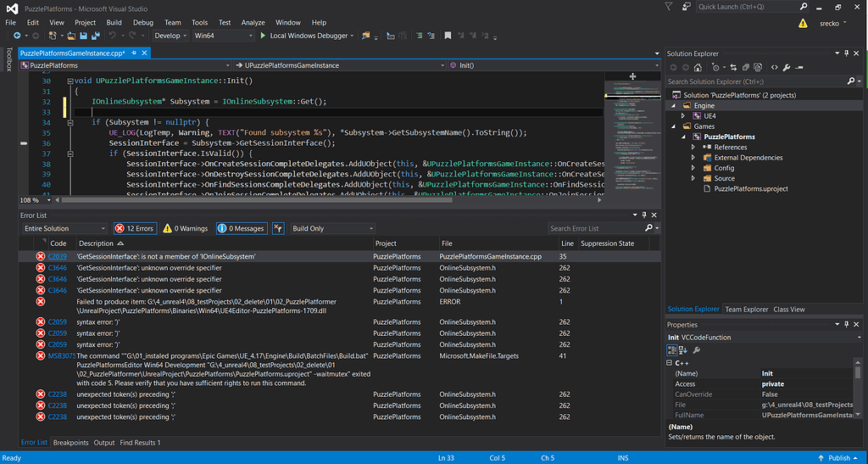This screenshot has width=868, height=464.
Task: Click the clear filters icon in Error List
Action: tap(279, 228)
